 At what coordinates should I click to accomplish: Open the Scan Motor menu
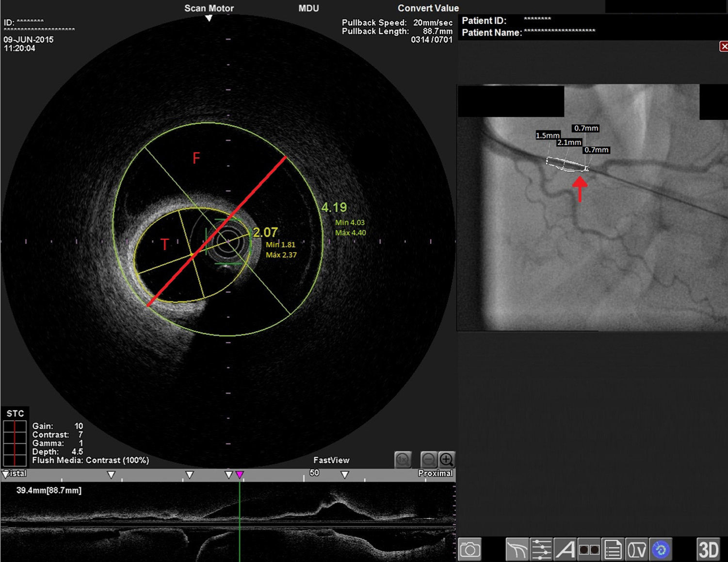click(x=209, y=8)
